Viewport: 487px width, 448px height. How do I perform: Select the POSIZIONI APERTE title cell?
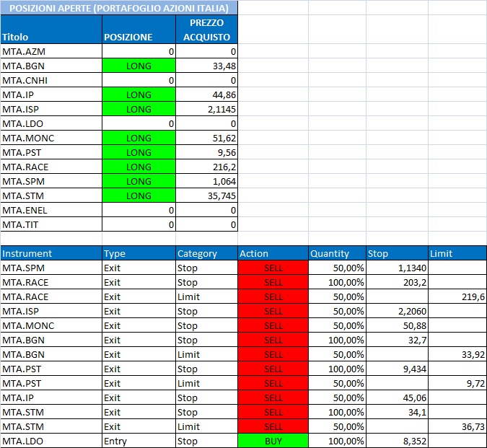pos(119,8)
